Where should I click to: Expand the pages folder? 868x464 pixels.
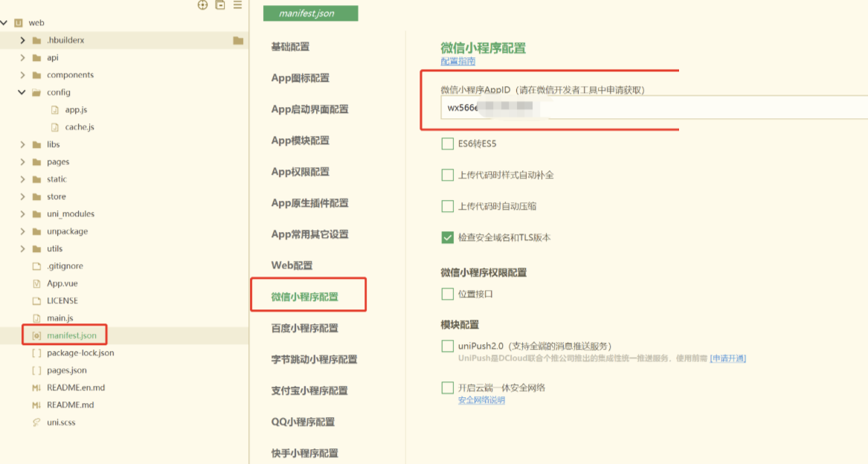click(x=22, y=162)
